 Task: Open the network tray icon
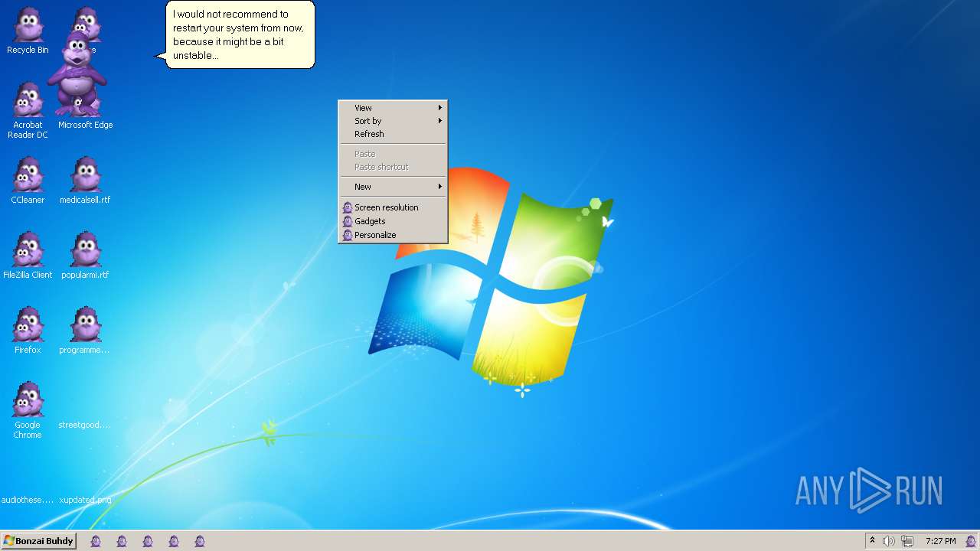click(x=907, y=541)
